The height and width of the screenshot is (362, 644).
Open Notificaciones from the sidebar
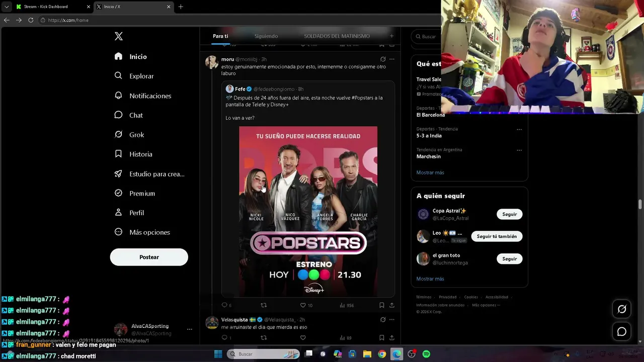[143, 96]
